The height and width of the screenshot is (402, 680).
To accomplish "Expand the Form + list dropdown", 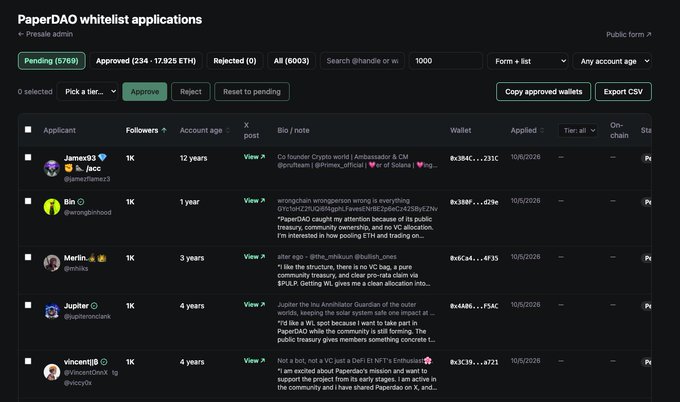I will coord(528,61).
